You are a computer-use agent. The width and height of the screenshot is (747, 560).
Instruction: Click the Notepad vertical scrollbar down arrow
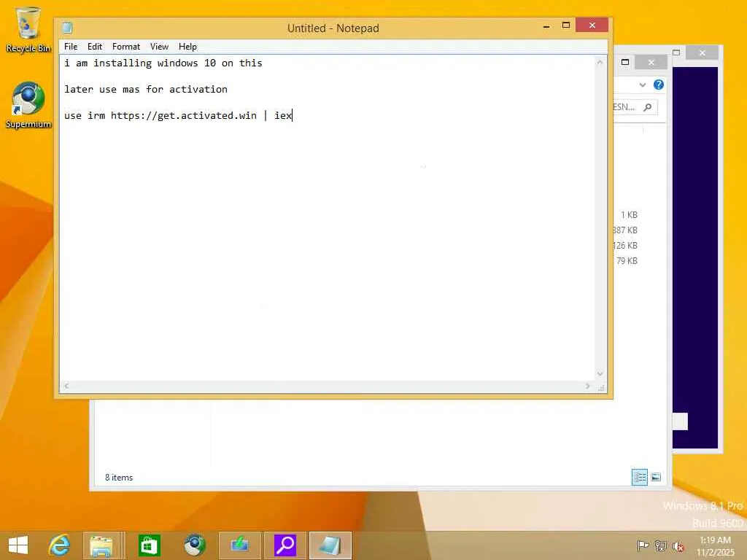pyautogui.click(x=600, y=374)
